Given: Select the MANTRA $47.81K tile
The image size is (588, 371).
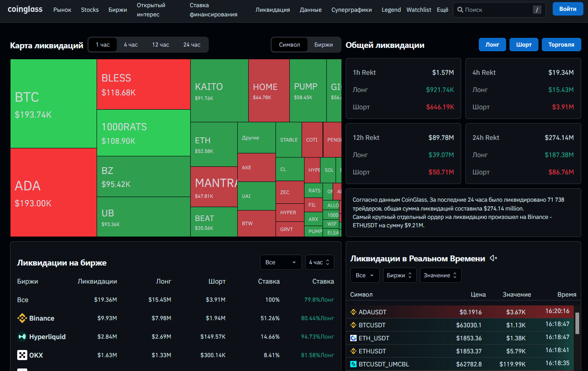Looking at the screenshot, I should pos(214,187).
